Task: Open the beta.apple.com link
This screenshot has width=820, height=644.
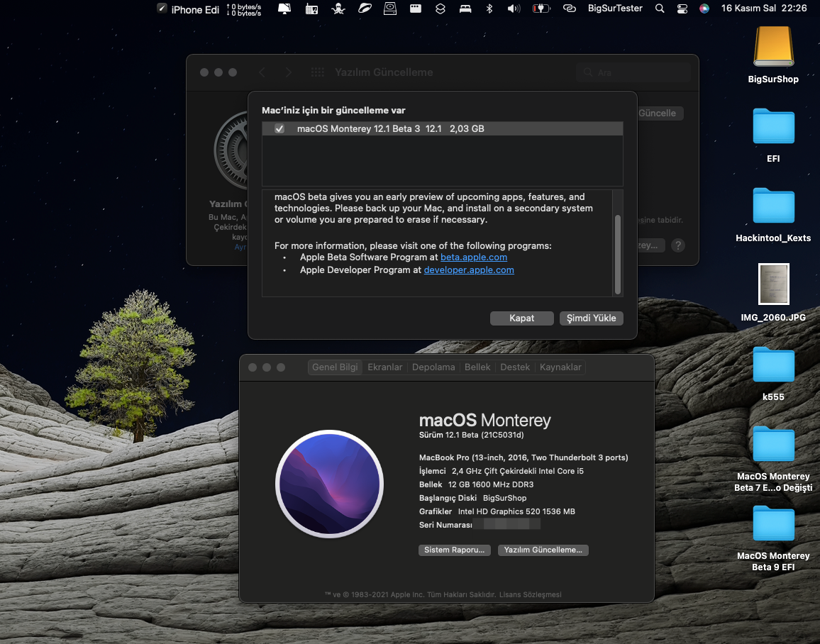Action: click(x=474, y=257)
